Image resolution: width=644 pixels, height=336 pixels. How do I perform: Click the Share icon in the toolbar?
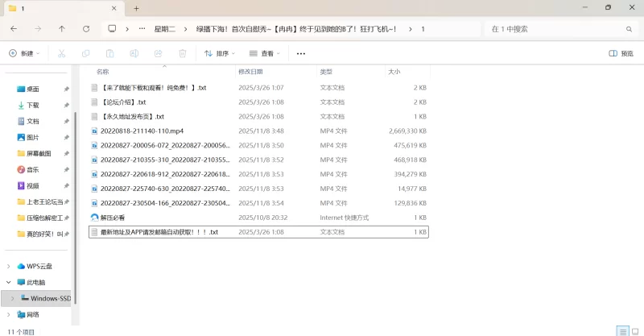158,54
